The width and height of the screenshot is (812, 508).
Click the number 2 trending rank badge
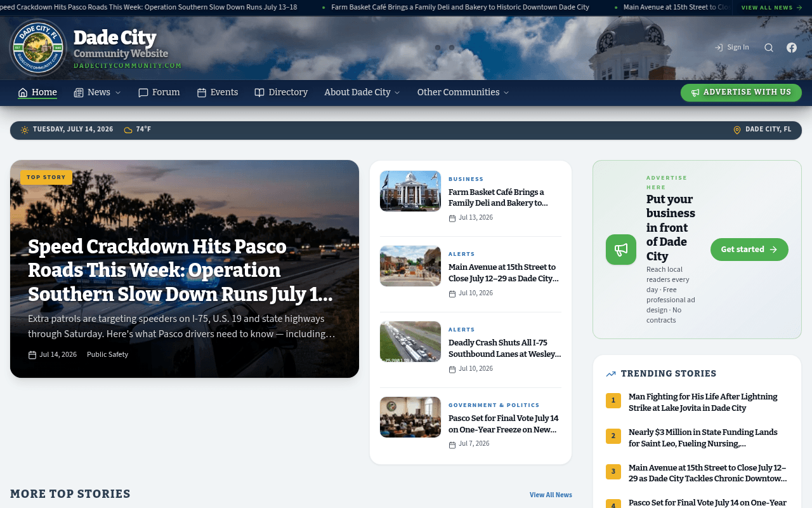pyautogui.click(x=613, y=436)
